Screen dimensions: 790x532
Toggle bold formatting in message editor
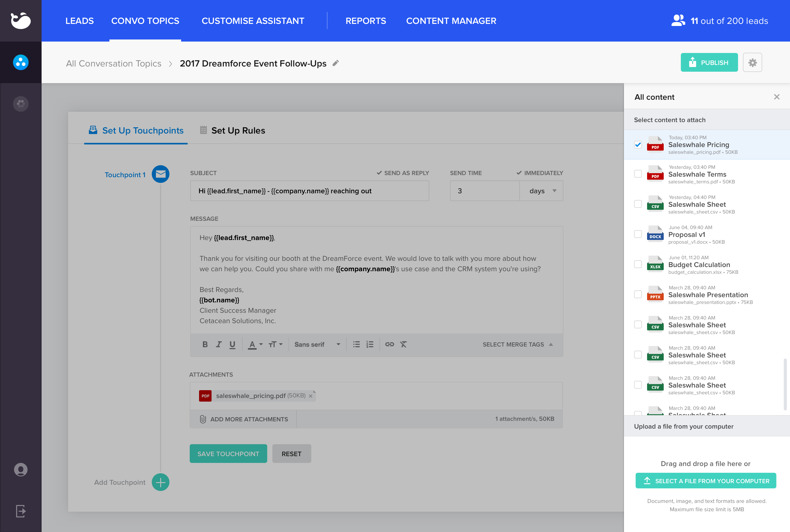(x=205, y=344)
